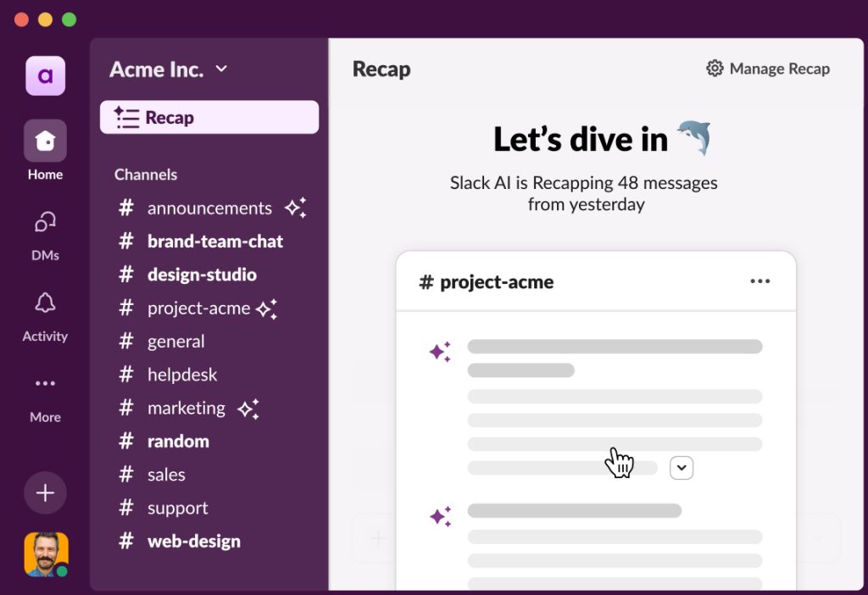Screen dimensions: 868x595
Task: Click the sparkle icon beside #project-acme channel
Action: coord(267,307)
